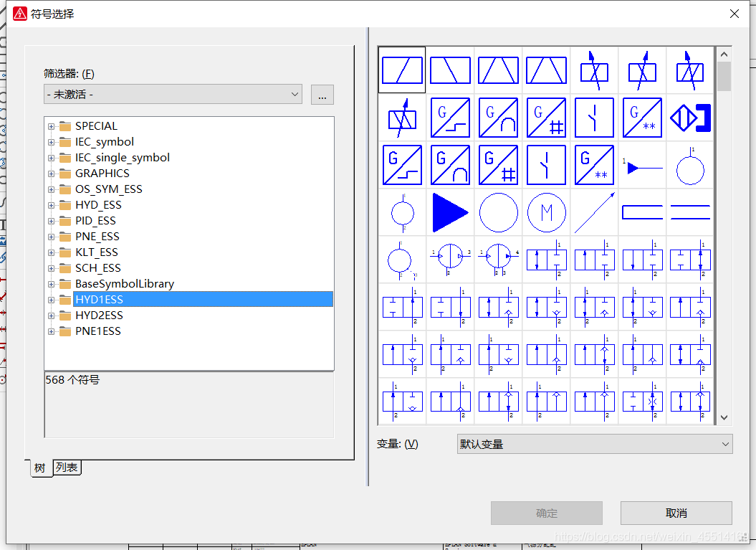Select the BaseSymbolLibrary tree item
Image resolution: width=756 pixels, height=550 pixels.
pyautogui.click(x=124, y=284)
